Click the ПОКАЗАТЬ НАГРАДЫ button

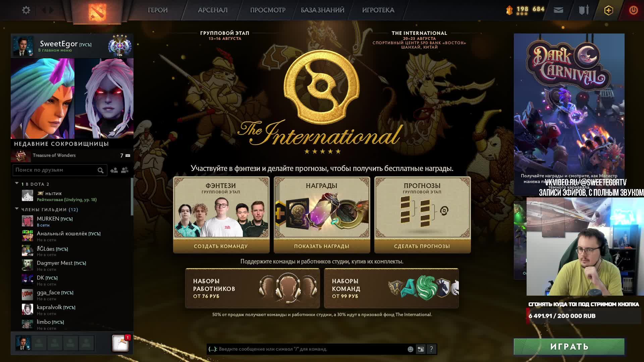coord(322,246)
